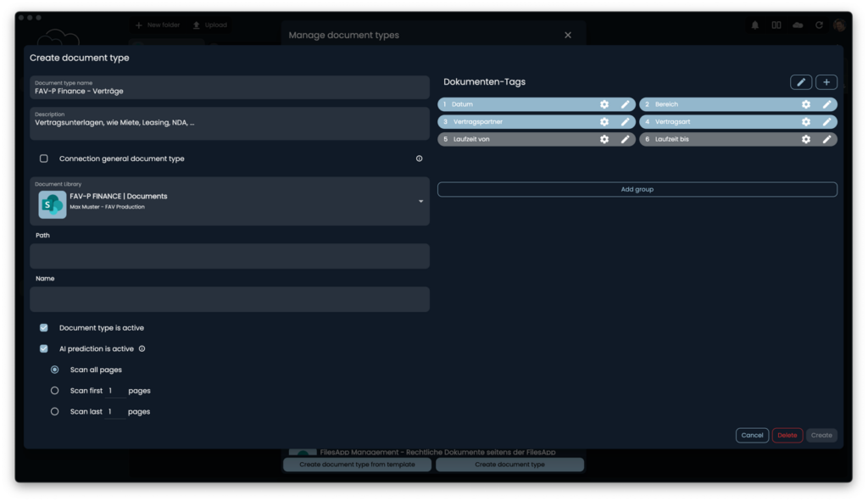Screen dimensions: 868x501
Task: Click New folder in background toolbar
Action: 158,25
